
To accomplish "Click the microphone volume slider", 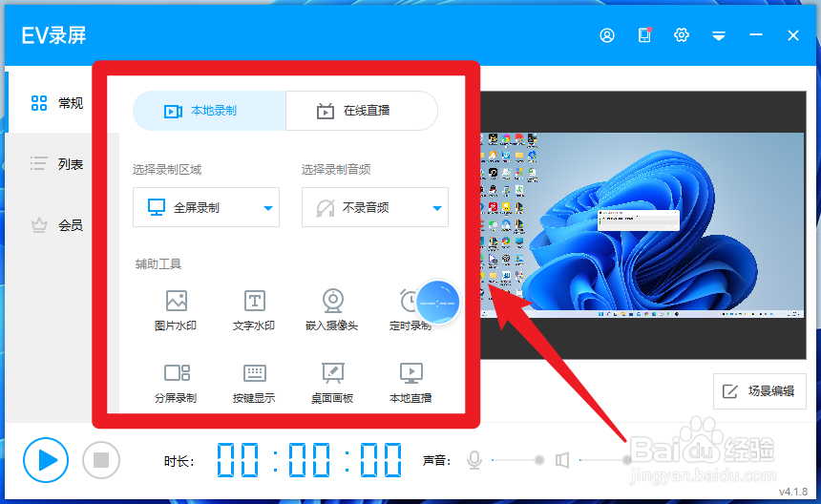I will [517, 460].
